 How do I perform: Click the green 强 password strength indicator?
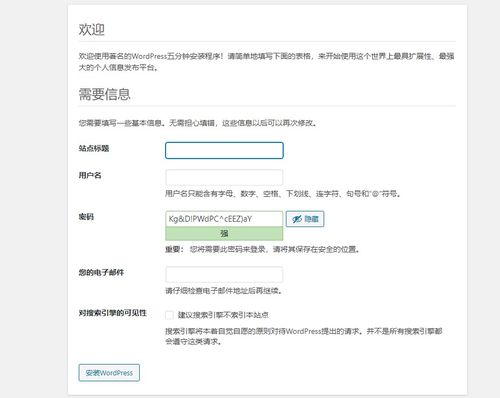click(x=224, y=234)
